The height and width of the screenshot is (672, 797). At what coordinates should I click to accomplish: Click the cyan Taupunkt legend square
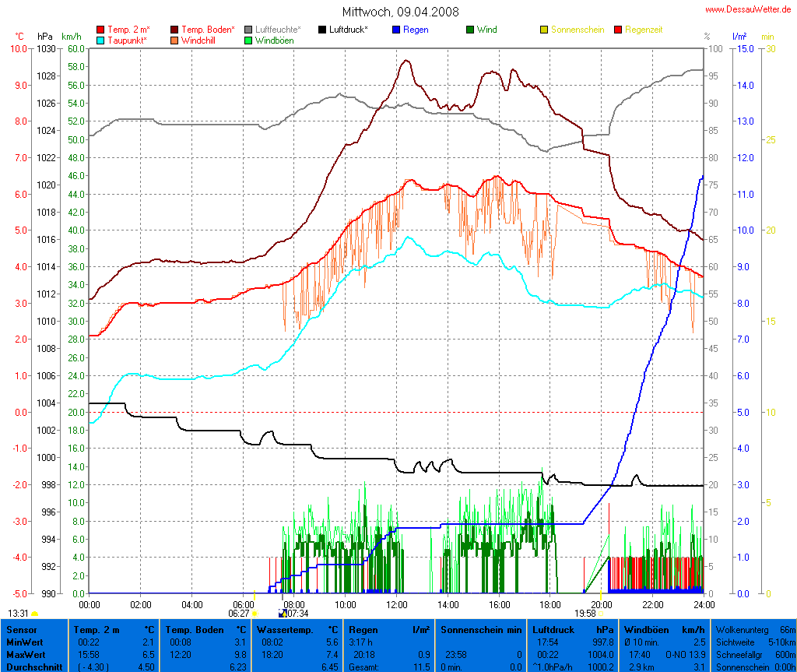pos(101,40)
